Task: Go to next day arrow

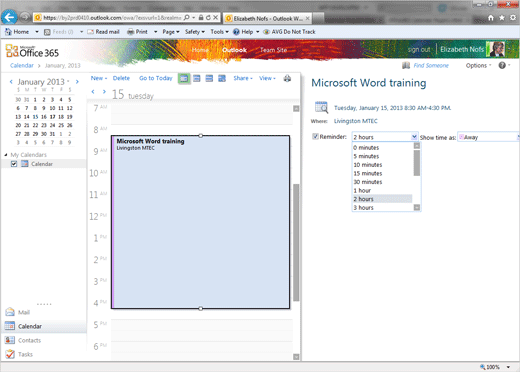Action: [104, 91]
